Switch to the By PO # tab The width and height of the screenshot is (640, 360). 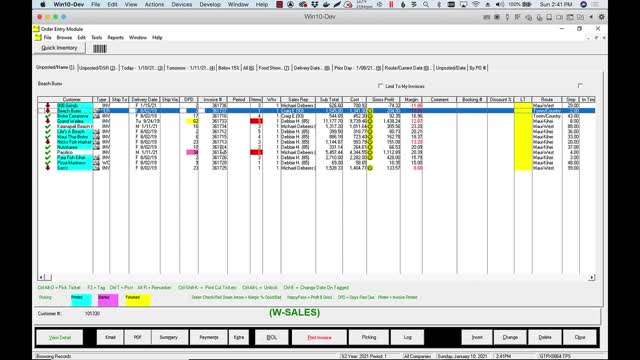478,68
